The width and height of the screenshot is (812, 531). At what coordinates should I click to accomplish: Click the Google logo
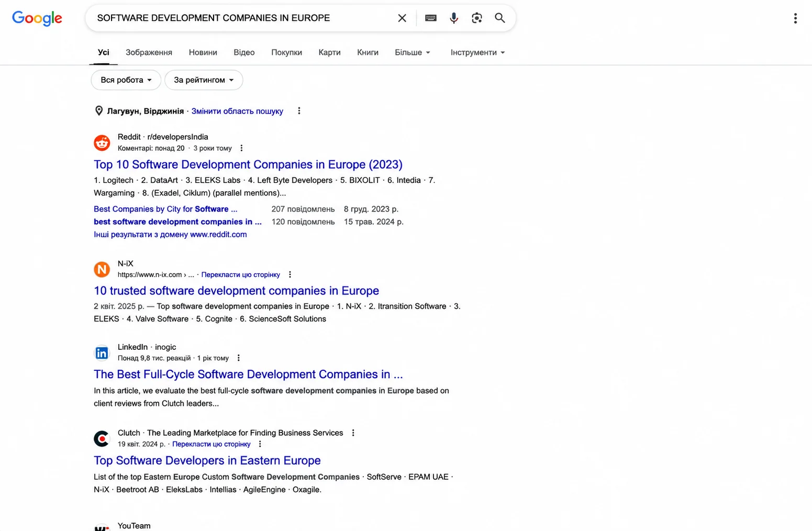[x=37, y=18]
